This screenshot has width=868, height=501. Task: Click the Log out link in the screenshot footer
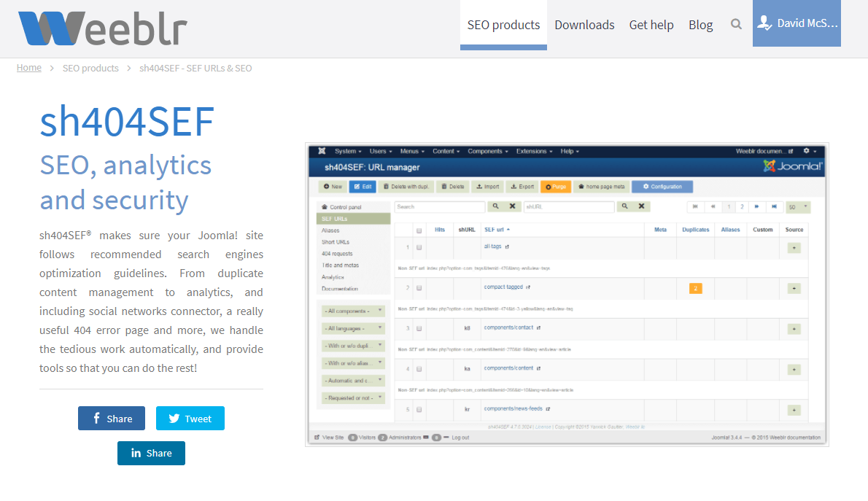[460, 438]
